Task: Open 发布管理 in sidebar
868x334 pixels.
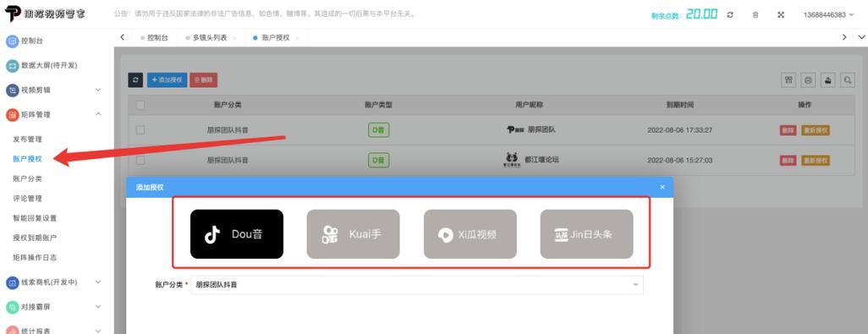Action: (x=27, y=140)
